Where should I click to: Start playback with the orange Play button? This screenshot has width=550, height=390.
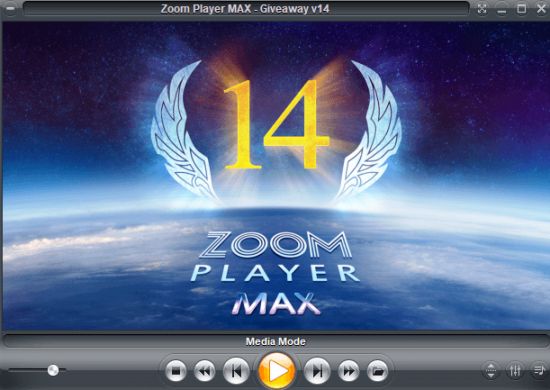pyautogui.click(x=276, y=371)
